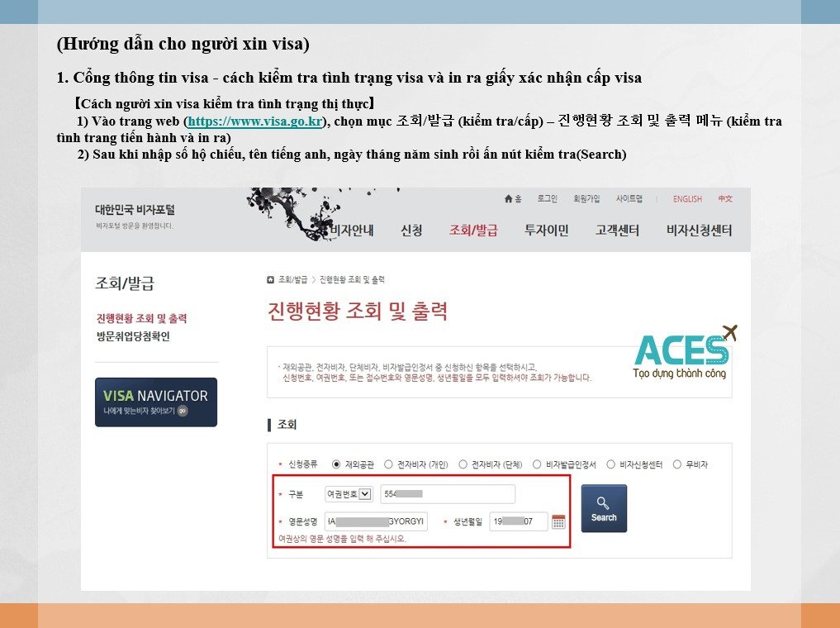
Task: Select the 전자비자 (개인) radio option
Action: 388,464
